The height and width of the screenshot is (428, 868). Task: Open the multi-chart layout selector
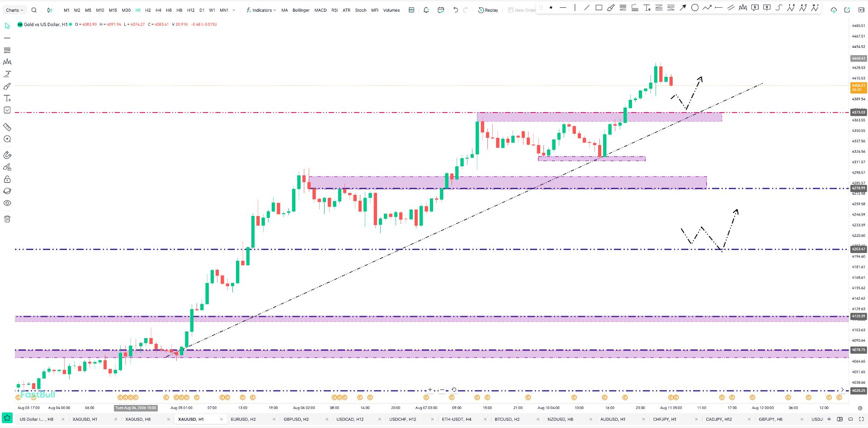click(x=840, y=419)
